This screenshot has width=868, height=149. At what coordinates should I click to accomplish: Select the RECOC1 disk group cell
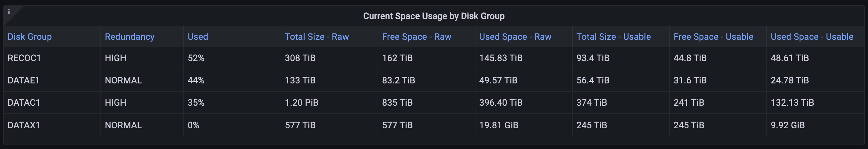[24, 58]
